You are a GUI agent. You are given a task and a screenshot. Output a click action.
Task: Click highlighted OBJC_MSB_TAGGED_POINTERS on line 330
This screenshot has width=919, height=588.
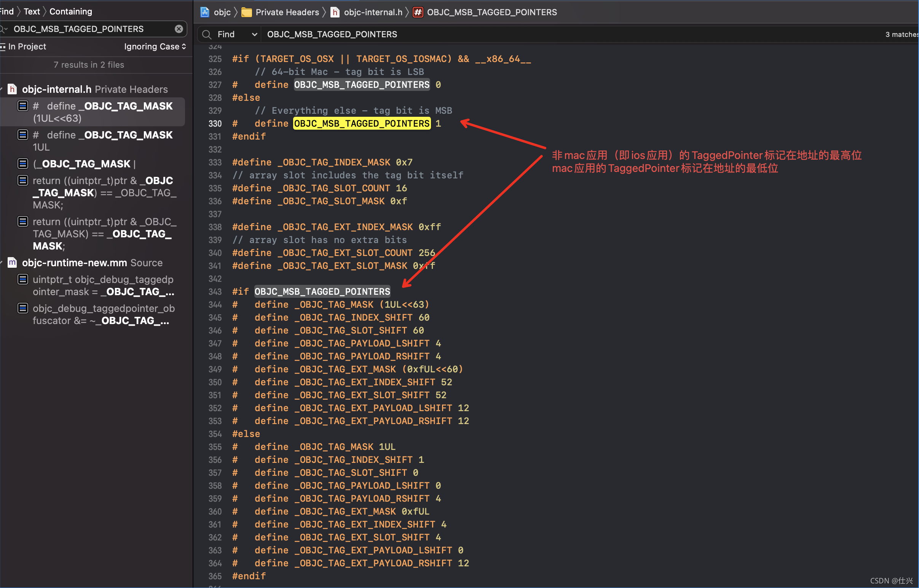pyautogui.click(x=362, y=124)
